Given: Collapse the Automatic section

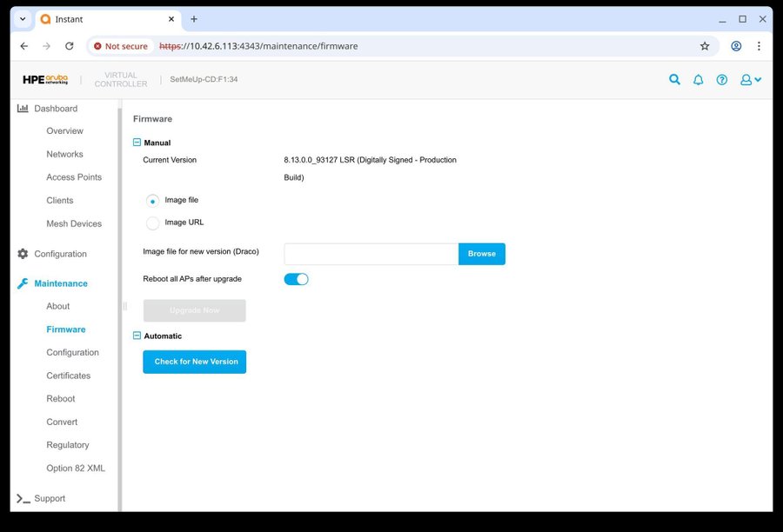Looking at the screenshot, I should pyautogui.click(x=137, y=336).
